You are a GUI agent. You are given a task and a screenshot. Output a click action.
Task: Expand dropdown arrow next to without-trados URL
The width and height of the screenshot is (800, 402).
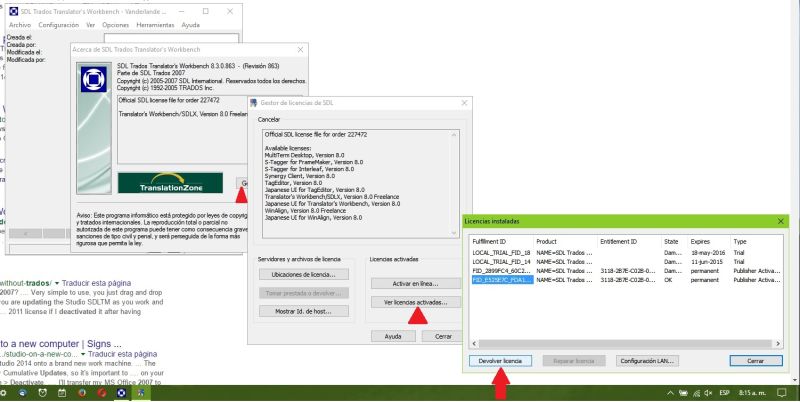coord(57,283)
